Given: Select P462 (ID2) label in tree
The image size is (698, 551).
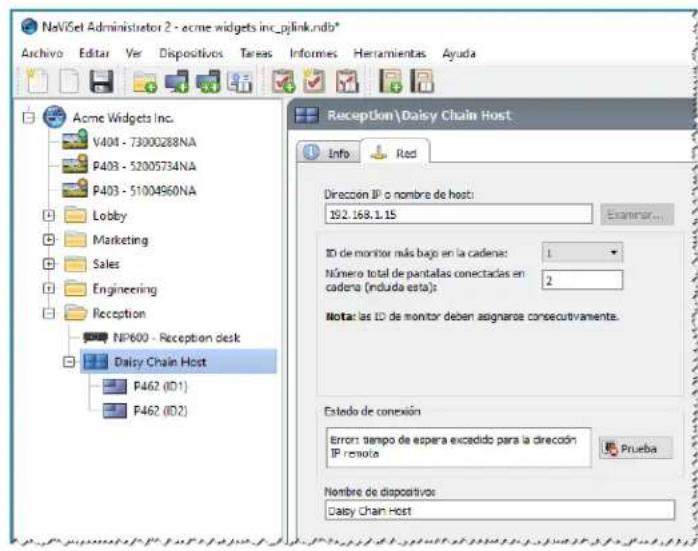Looking at the screenshot, I should (160, 410).
